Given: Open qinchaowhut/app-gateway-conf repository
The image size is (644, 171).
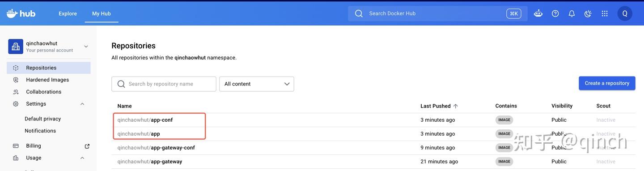Looking at the screenshot, I should coord(156,148).
